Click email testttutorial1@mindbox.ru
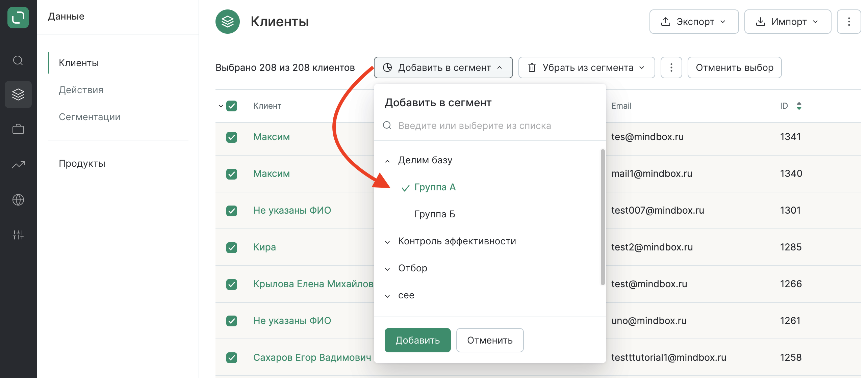 click(x=669, y=357)
